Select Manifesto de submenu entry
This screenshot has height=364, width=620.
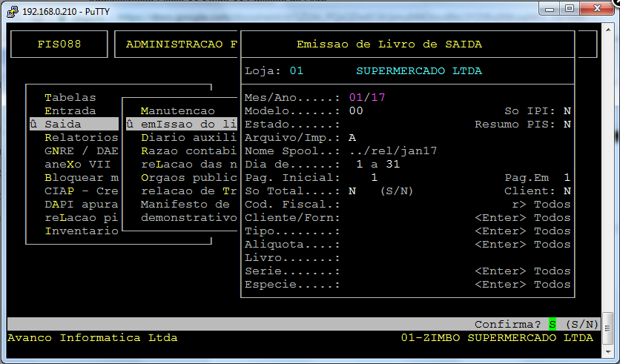point(185,204)
